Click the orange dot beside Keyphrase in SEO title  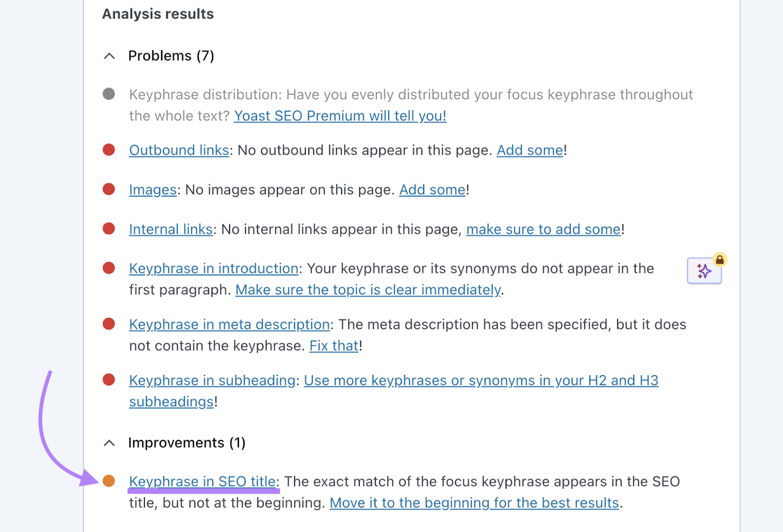pos(109,481)
